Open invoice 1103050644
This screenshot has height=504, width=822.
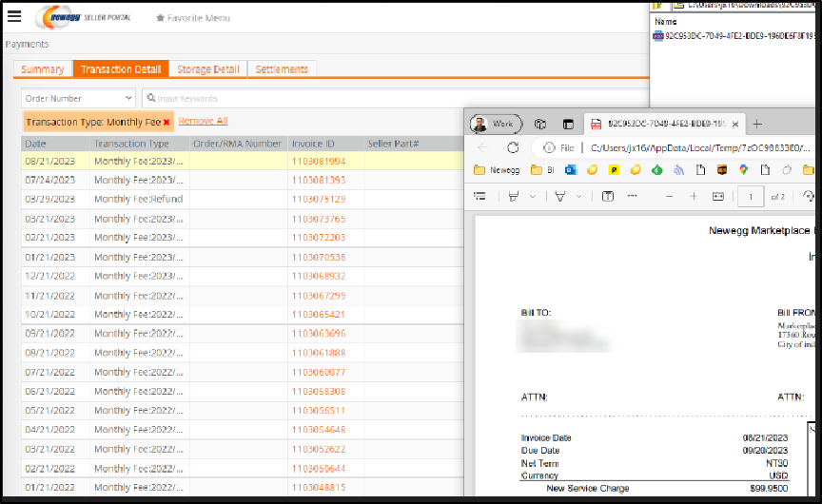point(319,469)
